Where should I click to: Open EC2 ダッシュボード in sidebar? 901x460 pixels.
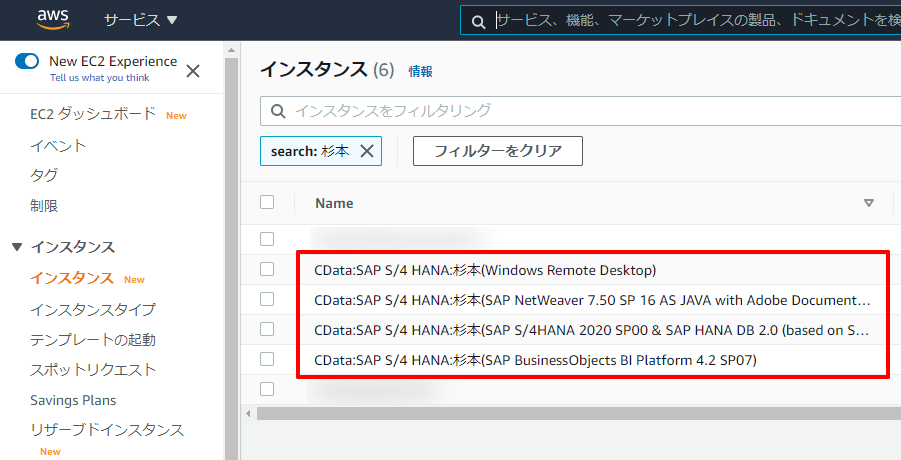[93, 114]
